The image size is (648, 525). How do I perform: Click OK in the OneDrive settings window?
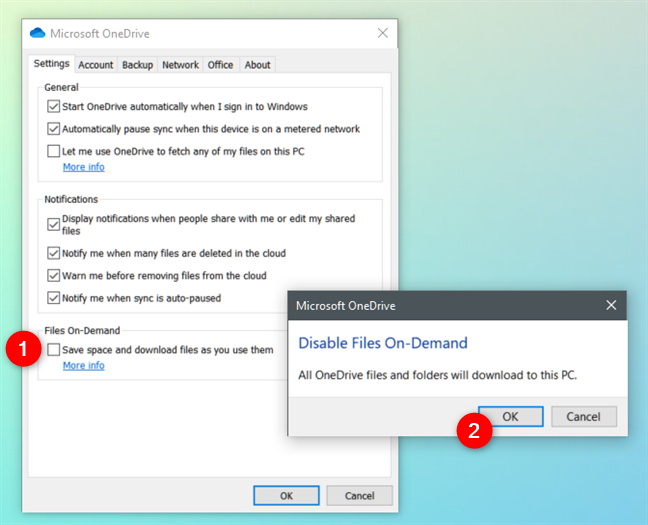click(x=286, y=496)
